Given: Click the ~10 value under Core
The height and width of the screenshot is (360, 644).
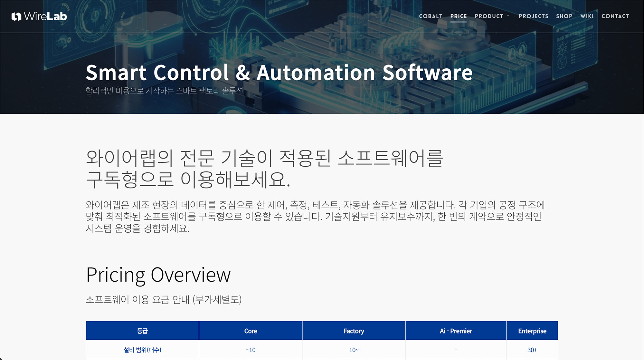Looking at the screenshot, I should 251,350.
